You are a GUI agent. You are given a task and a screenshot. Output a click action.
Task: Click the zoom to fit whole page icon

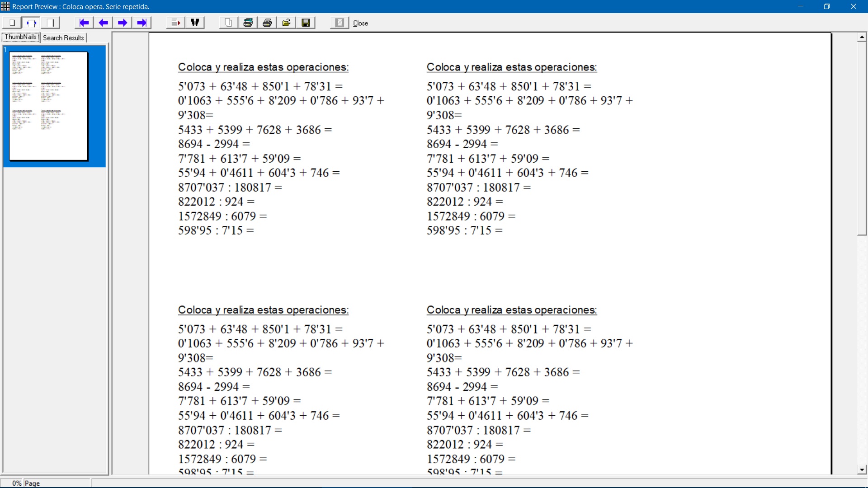click(12, 23)
